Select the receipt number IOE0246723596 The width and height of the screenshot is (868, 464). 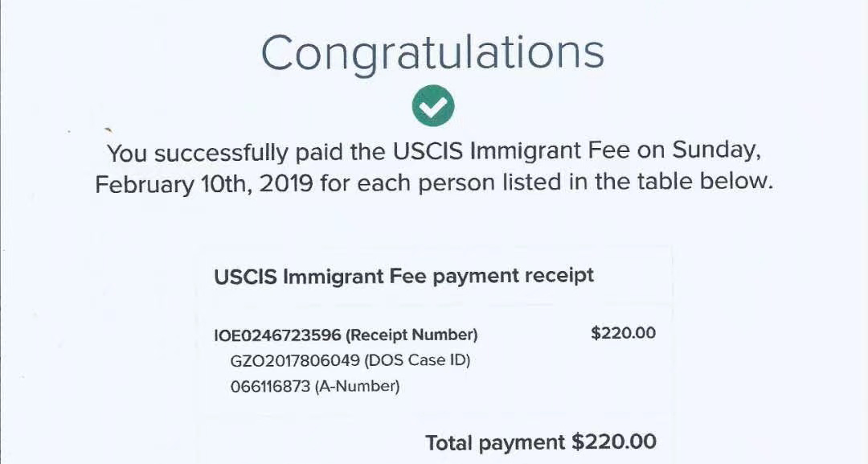coord(277,335)
